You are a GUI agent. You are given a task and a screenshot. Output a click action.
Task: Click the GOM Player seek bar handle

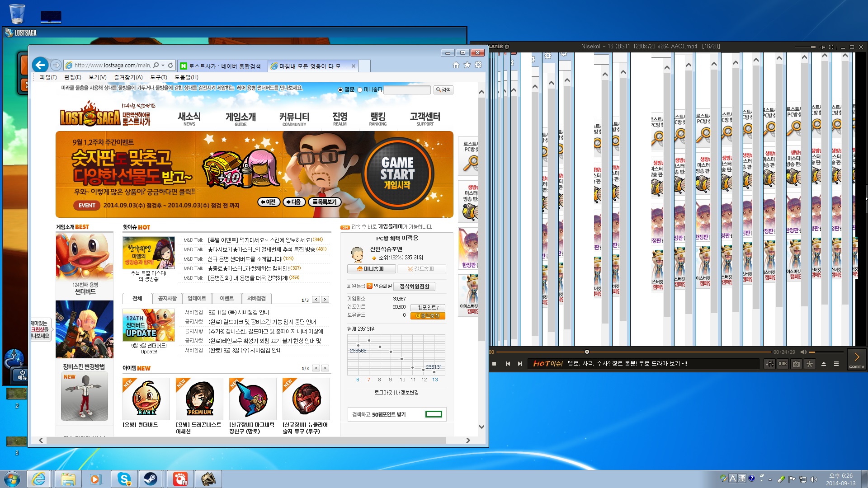[x=587, y=352]
